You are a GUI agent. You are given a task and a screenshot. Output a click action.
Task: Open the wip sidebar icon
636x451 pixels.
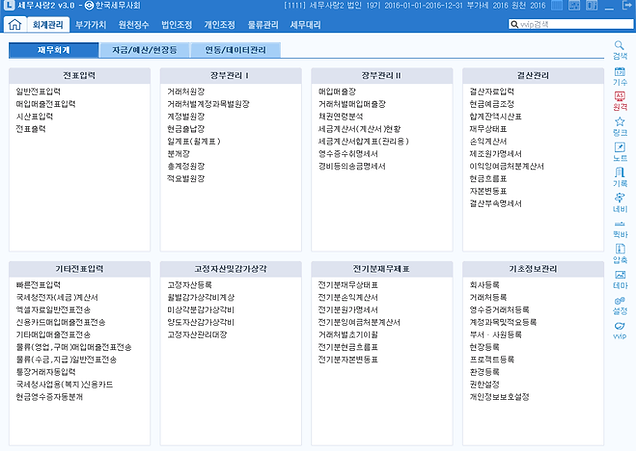pyautogui.click(x=619, y=331)
